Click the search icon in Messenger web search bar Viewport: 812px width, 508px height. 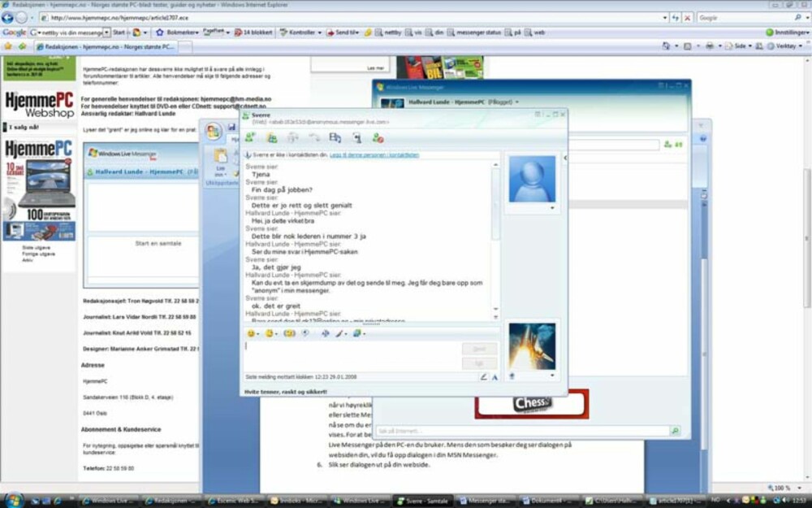point(675,431)
